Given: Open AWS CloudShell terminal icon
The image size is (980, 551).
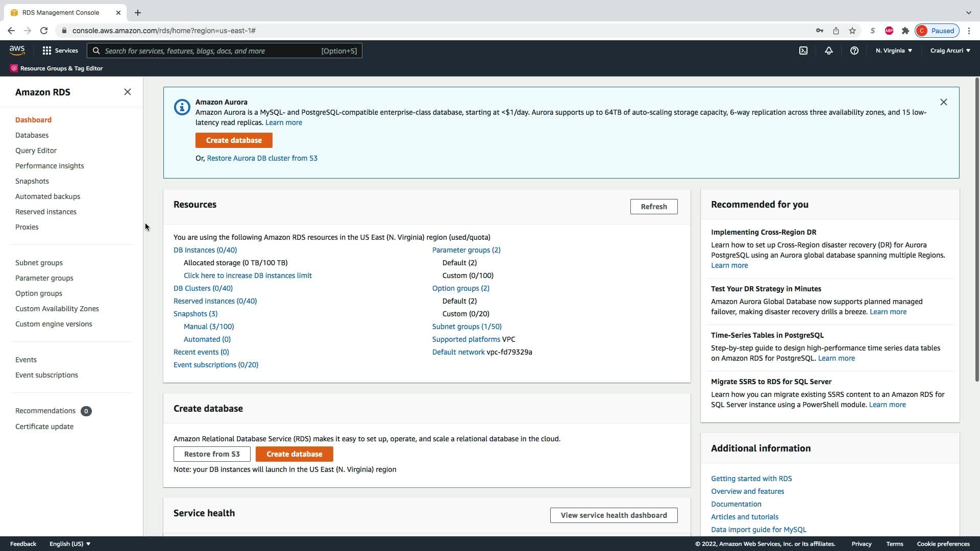Looking at the screenshot, I should [803, 51].
